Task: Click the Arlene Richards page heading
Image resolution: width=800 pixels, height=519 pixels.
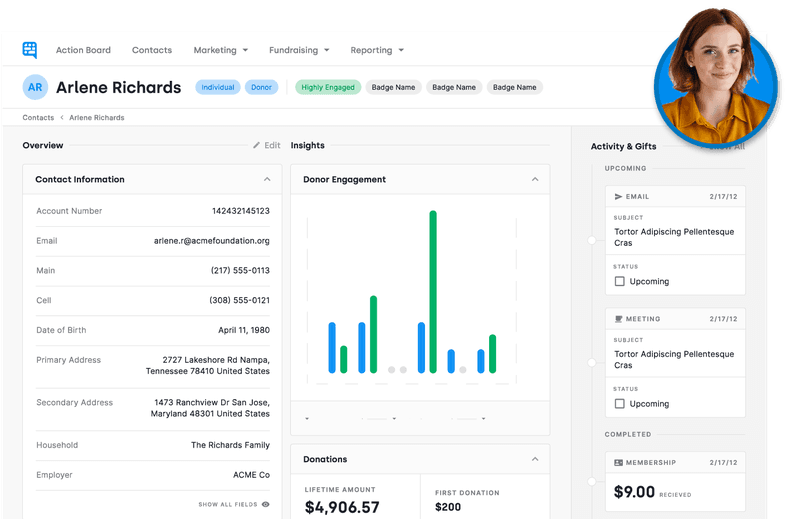Action: (118, 87)
